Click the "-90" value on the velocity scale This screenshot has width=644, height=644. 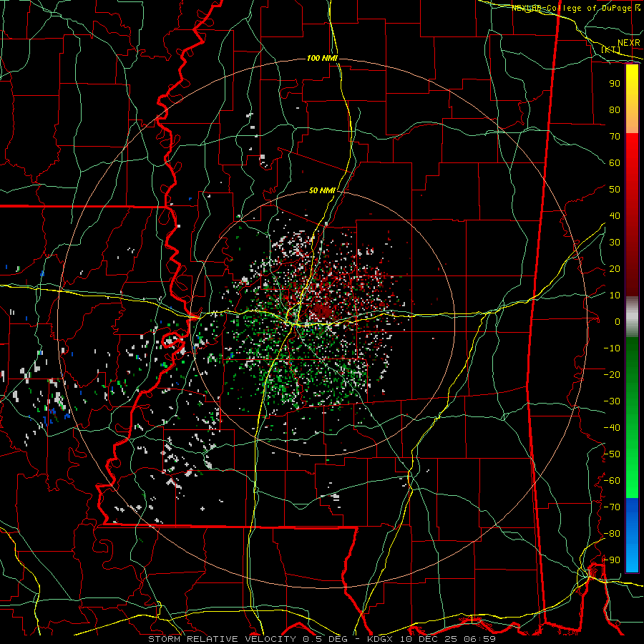point(612,560)
